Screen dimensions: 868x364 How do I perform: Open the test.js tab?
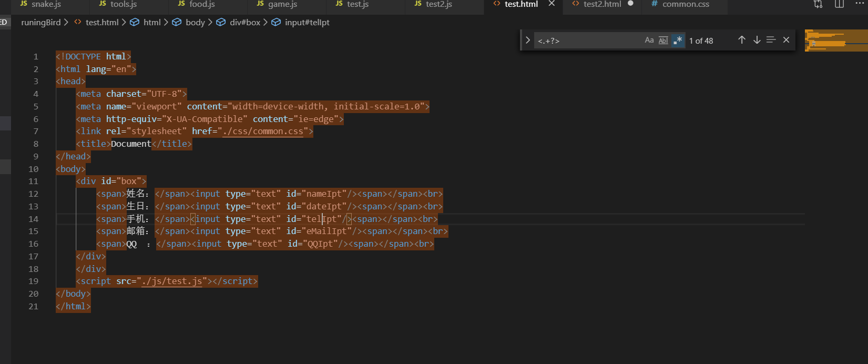(352, 4)
